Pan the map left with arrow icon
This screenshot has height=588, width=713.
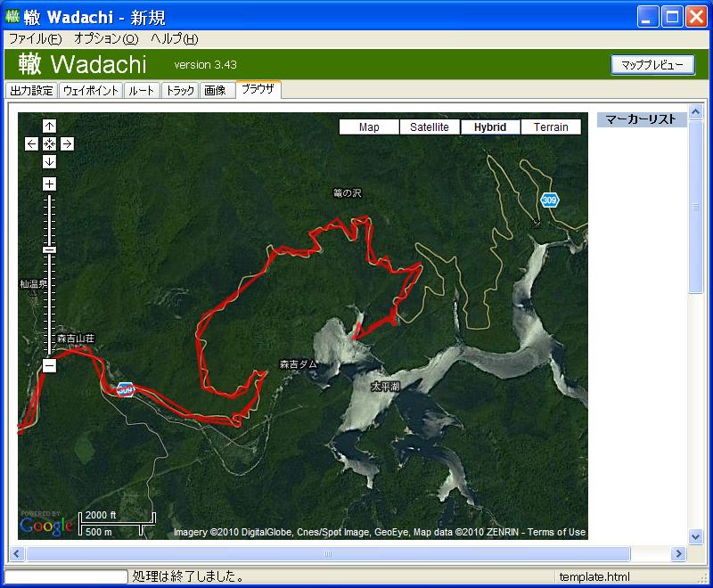(x=31, y=144)
